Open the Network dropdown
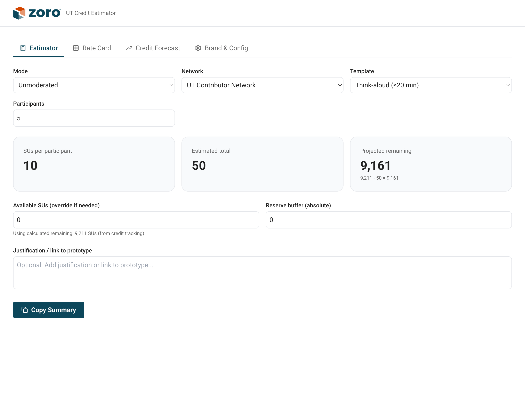The height and width of the screenshot is (420, 525). tap(262, 85)
